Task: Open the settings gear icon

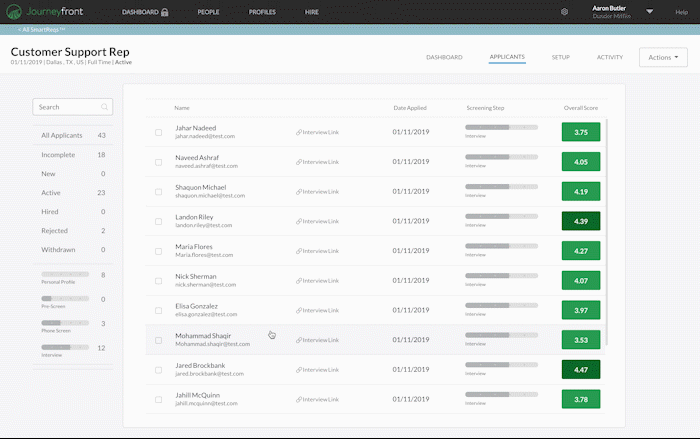Action: pyautogui.click(x=564, y=12)
